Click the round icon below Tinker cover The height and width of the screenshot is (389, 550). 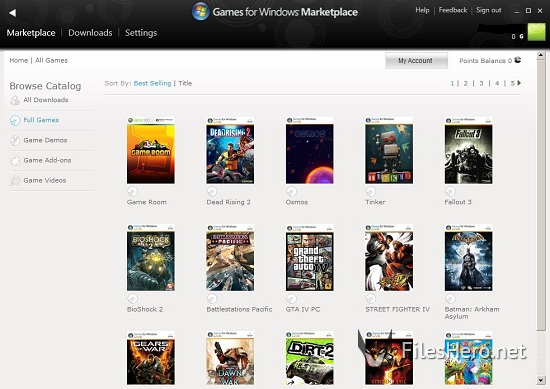tap(371, 192)
